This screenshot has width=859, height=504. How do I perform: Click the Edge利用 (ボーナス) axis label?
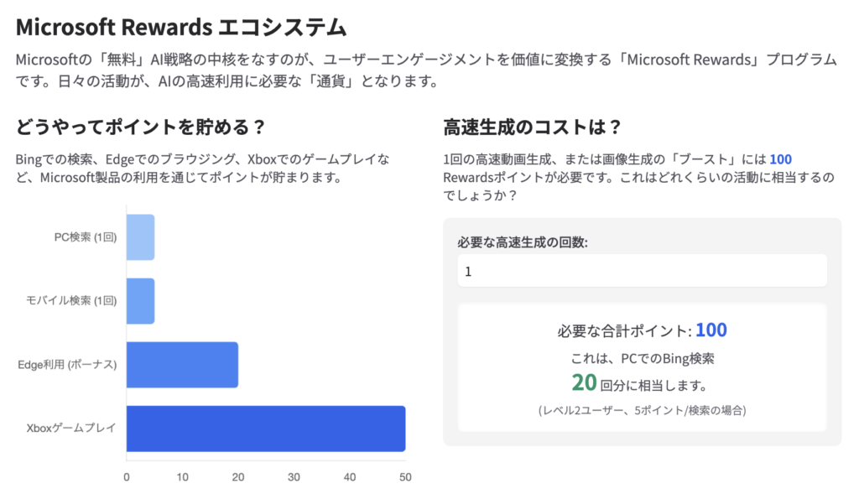[67, 365]
